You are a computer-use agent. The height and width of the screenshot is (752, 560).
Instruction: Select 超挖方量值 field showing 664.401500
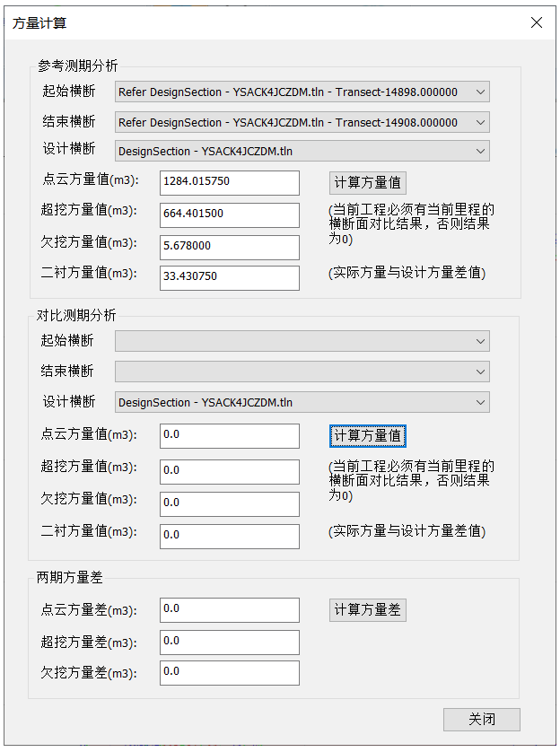pos(230,214)
